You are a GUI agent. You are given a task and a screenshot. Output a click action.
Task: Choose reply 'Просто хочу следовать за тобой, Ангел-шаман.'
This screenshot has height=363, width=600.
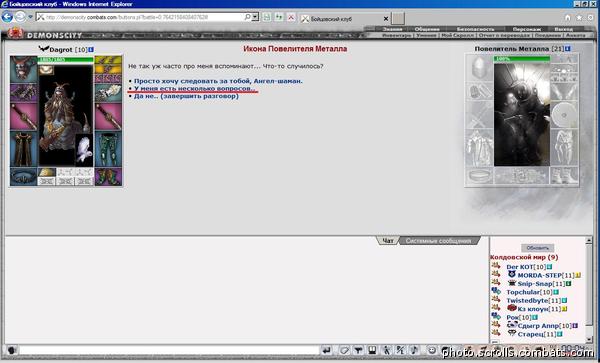(x=218, y=81)
